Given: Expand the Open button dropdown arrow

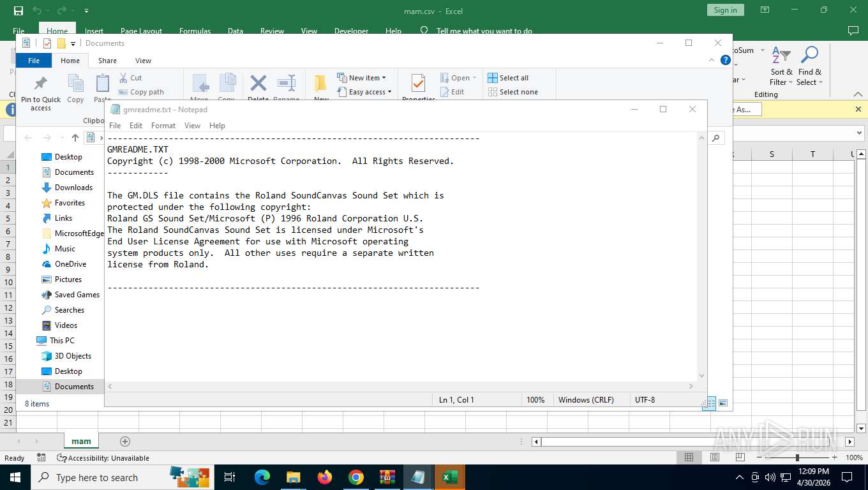Looking at the screenshot, I should tap(475, 78).
